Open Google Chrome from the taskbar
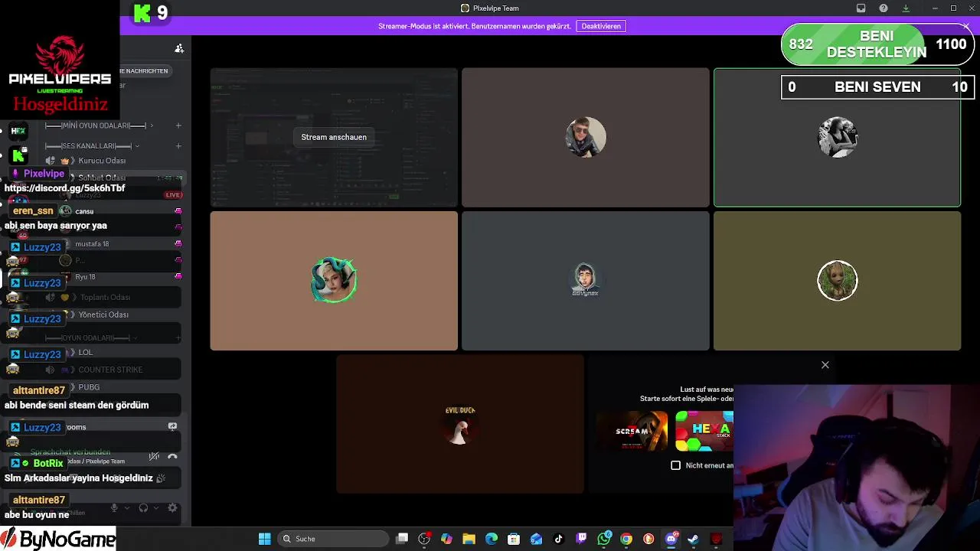980x551 pixels. [626, 539]
